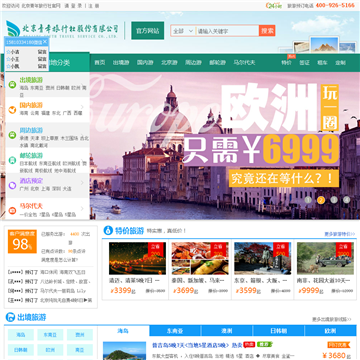Image resolution: width=360 pixels, height=360 pixels.
Task: Close the floating chat contact widget
Action: (x=45, y=42)
